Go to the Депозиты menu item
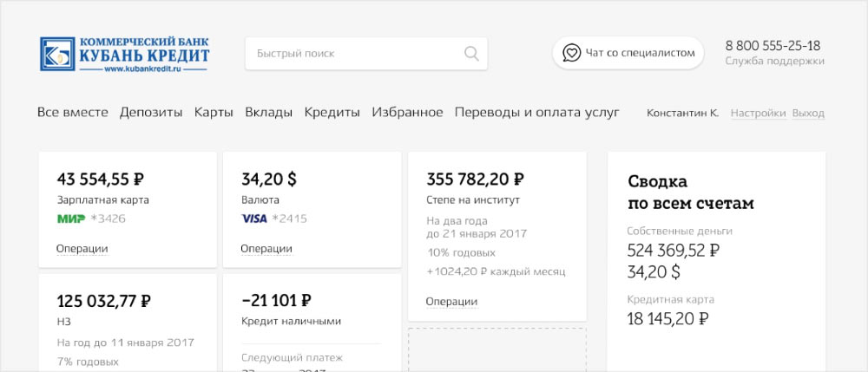 pos(151,113)
